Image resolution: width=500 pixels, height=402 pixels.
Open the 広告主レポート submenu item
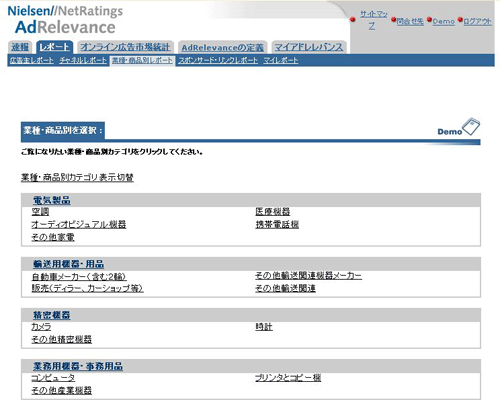pos(32,60)
